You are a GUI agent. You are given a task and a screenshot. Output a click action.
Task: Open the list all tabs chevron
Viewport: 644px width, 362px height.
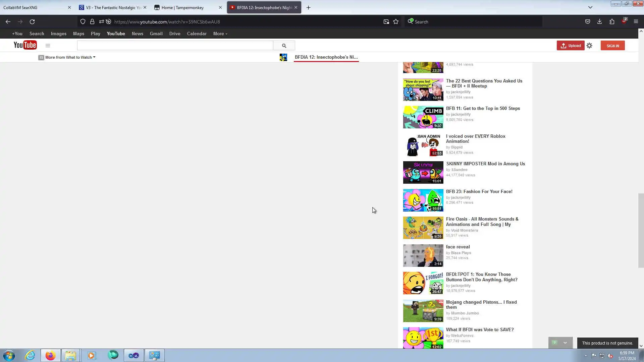[x=590, y=7]
